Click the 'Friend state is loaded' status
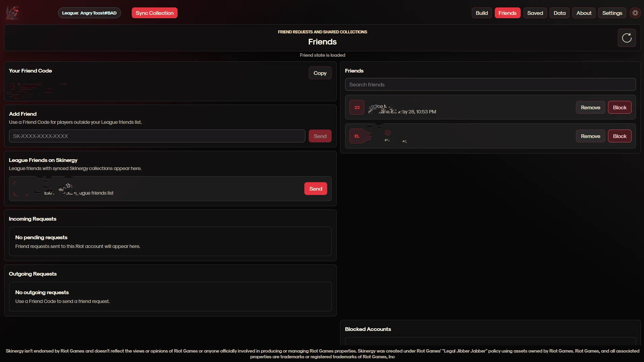The image size is (644, 362). click(x=323, y=55)
